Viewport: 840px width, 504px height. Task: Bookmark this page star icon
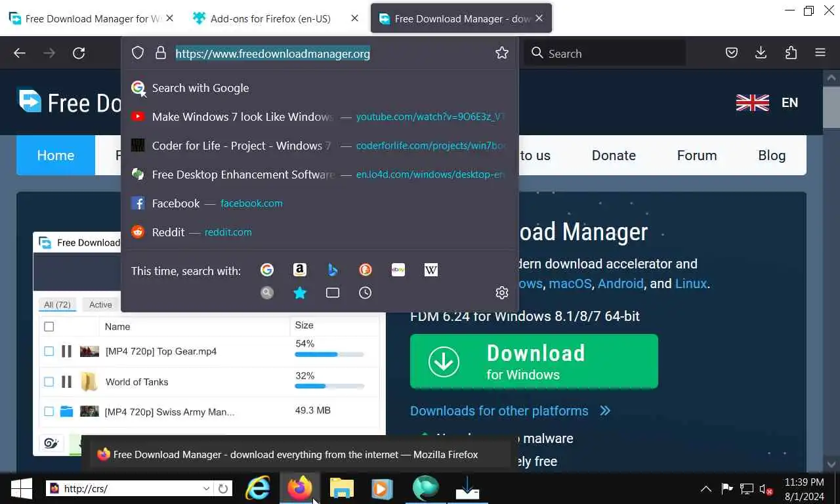[502, 53]
